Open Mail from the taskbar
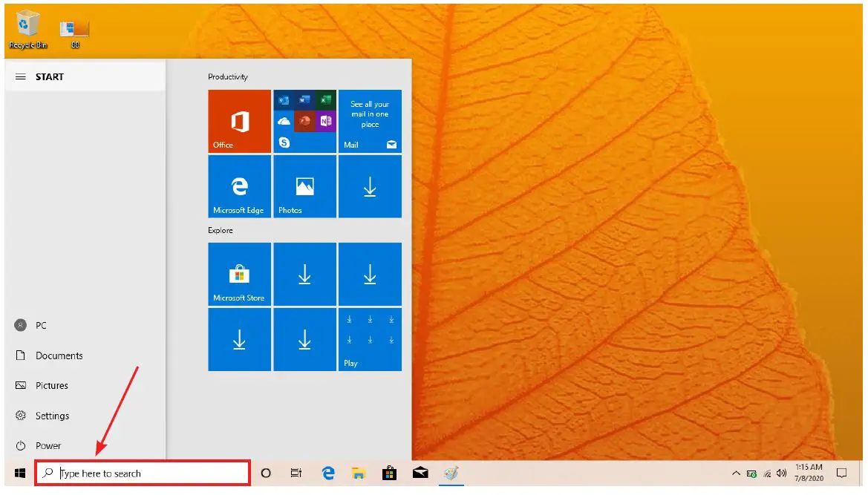This screenshot has width=868, height=495. 420,473
